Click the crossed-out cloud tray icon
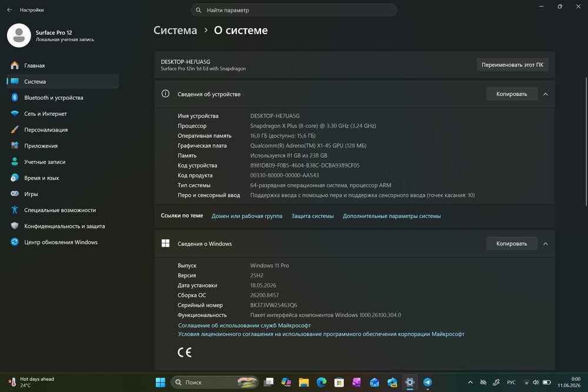Viewport: 588px width, 392px height. tap(483, 382)
